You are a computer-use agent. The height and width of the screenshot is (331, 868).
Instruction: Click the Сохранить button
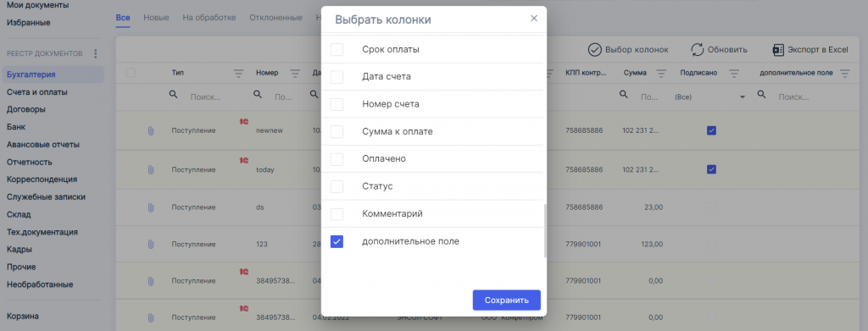coord(507,300)
